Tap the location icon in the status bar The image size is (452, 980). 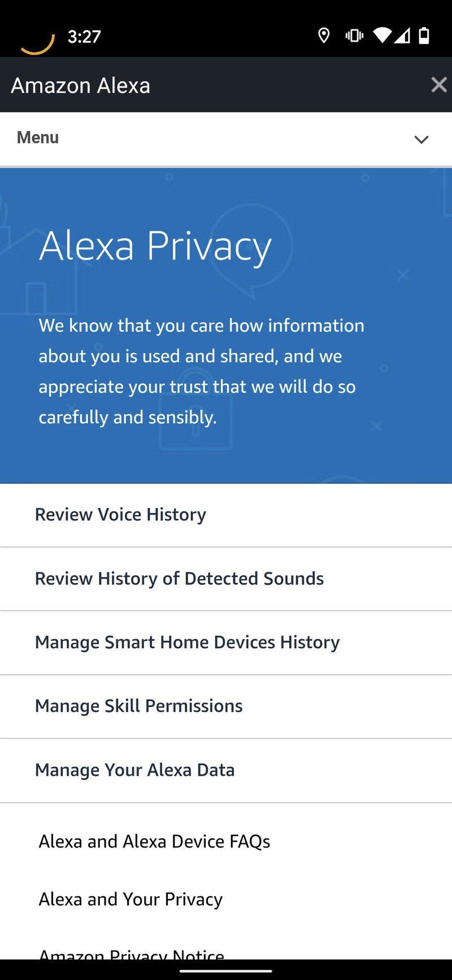coord(323,36)
